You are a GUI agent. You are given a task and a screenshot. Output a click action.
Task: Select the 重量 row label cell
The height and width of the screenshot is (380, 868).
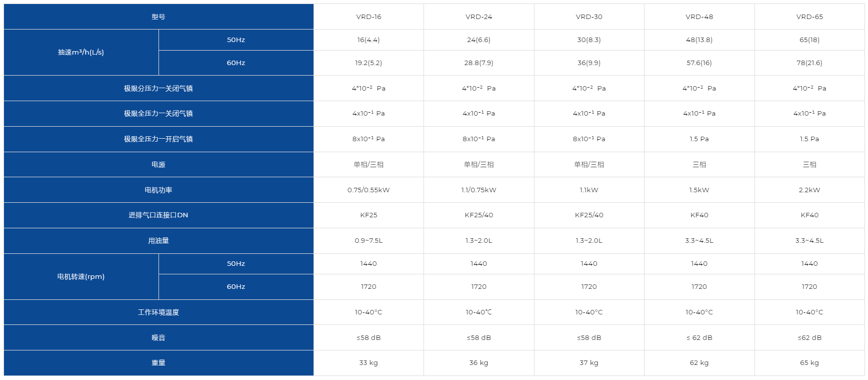tap(158, 362)
